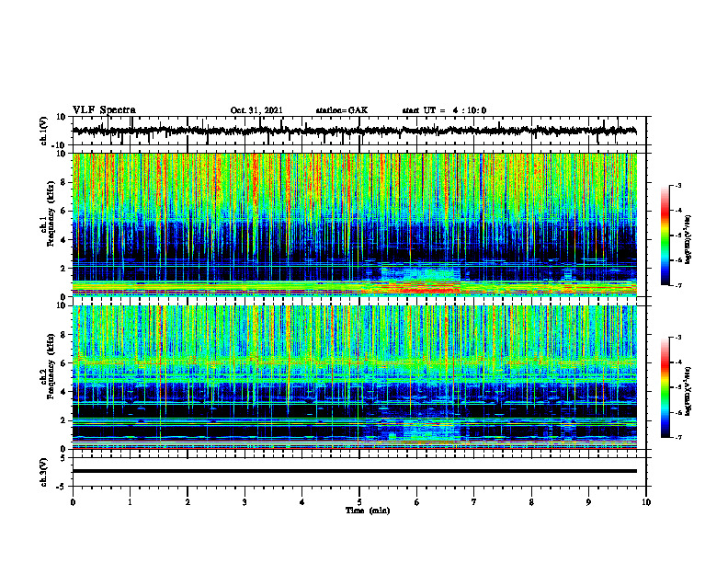
Task: Click tick label "3" on the Time axis
Action: coord(245,502)
